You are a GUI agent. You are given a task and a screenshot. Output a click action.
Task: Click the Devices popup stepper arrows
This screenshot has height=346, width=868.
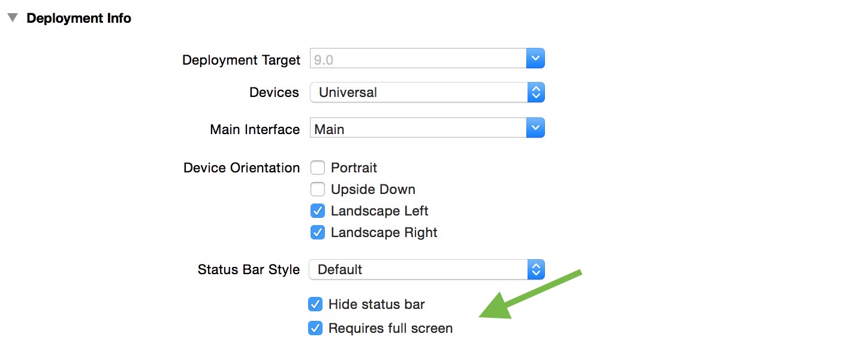535,92
